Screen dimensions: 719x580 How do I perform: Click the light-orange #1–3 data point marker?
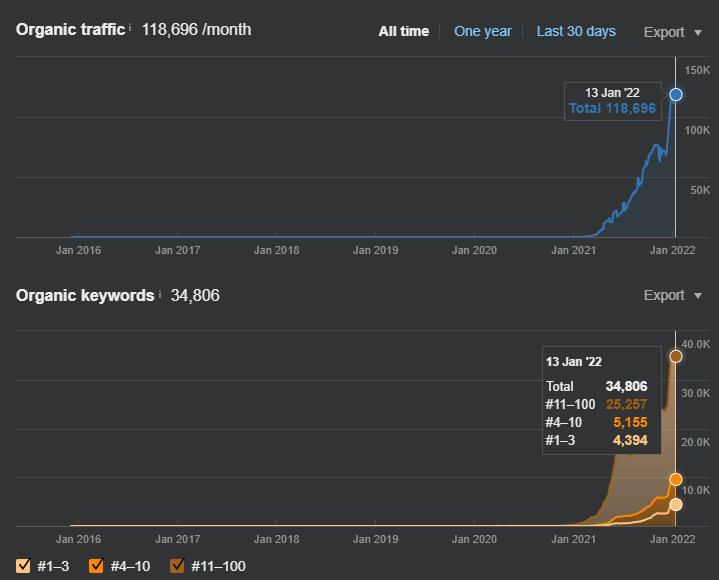pyautogui.click(x=675, y=505)
